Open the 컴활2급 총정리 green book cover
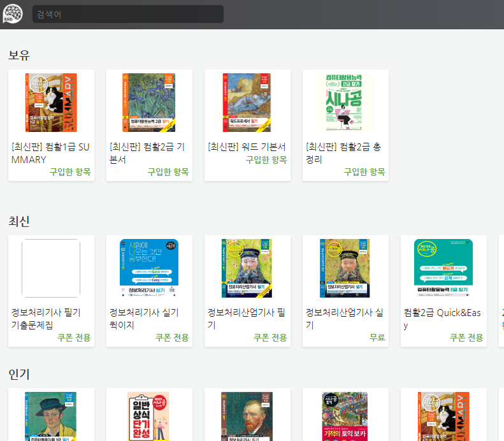The image size is (504, 441). point(345,103)
